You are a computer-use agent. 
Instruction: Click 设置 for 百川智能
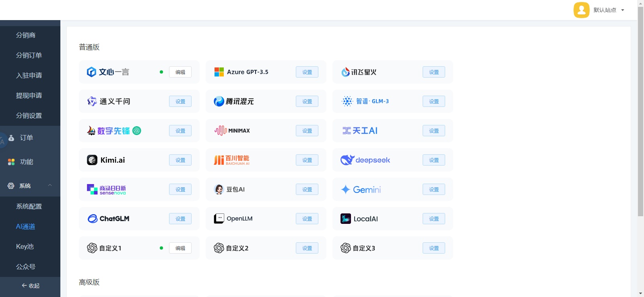[307, 160]
